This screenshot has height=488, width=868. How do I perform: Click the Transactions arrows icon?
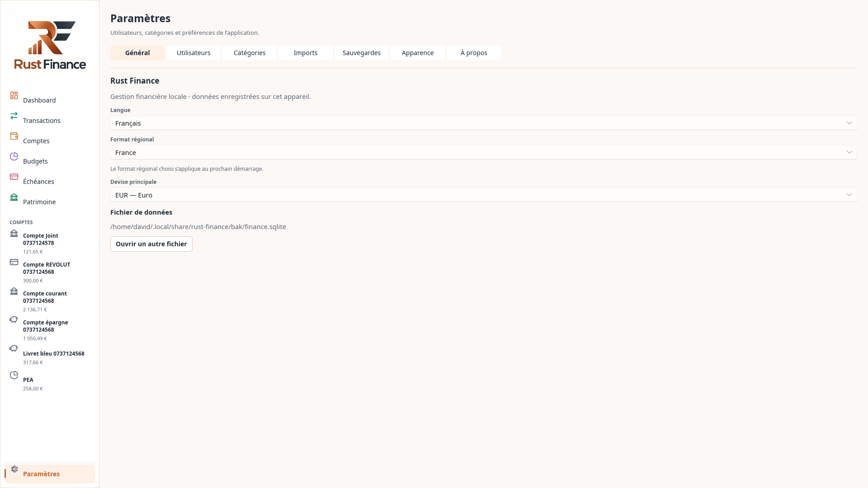(x=14, y=116)
